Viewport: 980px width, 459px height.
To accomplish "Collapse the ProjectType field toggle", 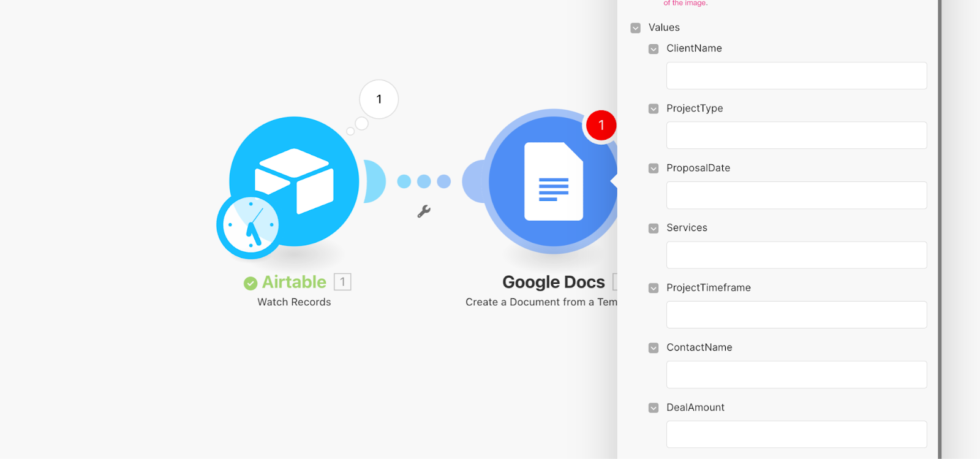I will [x=654, y=109].
